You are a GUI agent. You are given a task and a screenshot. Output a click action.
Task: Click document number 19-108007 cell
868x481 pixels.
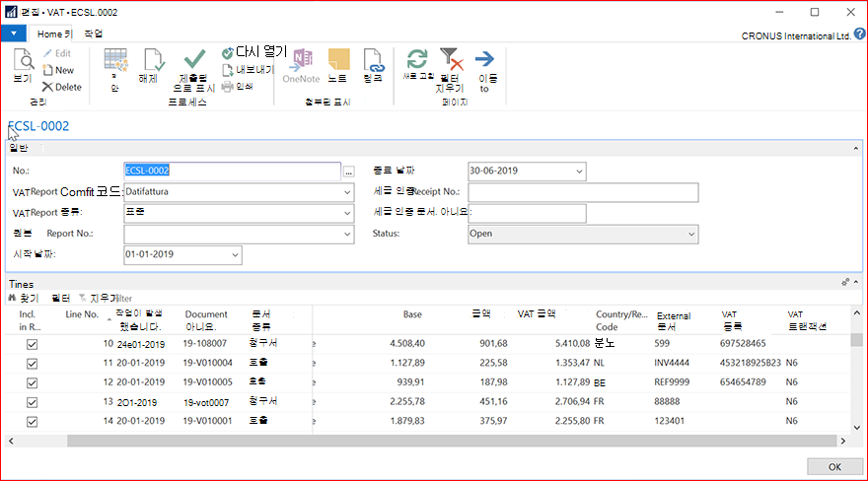(205, 343)
